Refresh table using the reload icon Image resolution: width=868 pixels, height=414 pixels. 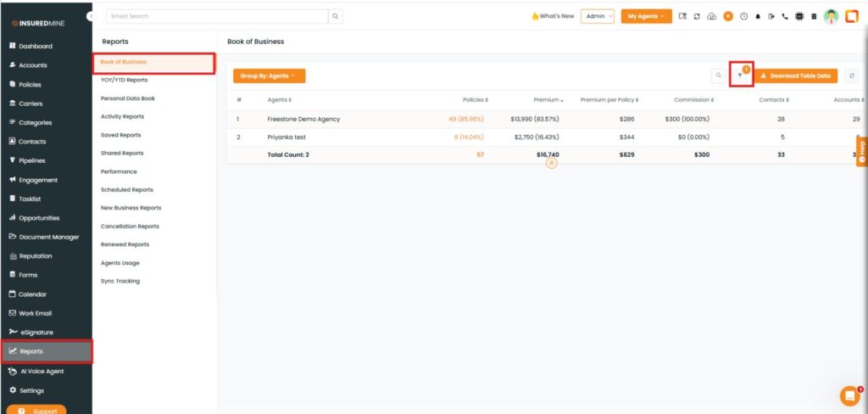(x=852, y=76)
